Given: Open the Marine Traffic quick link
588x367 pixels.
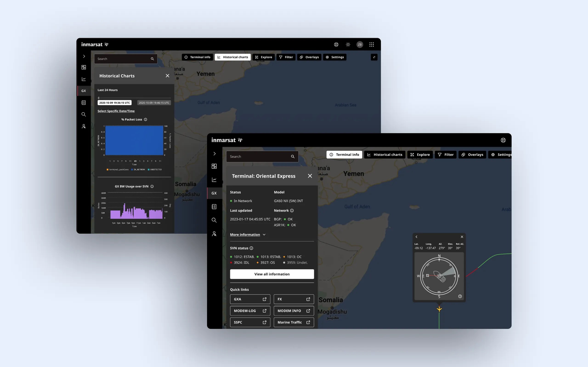Looking at the screenshot, I should 294,322.
